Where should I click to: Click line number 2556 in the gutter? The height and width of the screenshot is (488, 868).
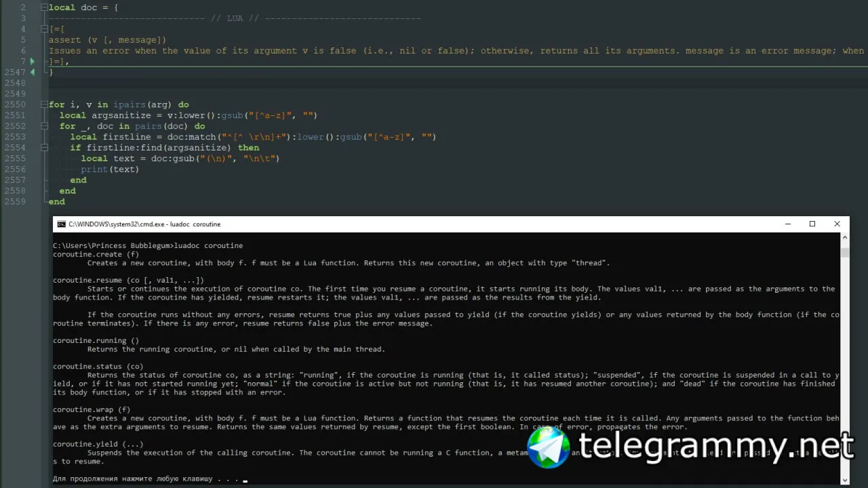point(15,169)
